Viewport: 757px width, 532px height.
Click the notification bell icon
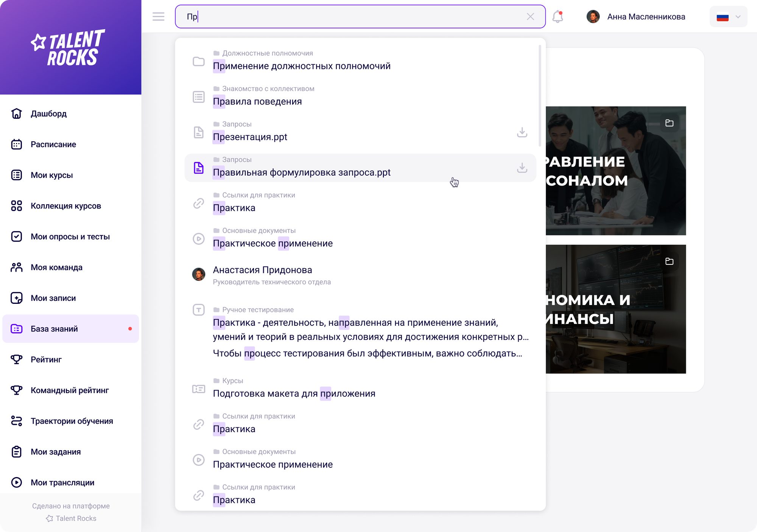tap(558, 17)
